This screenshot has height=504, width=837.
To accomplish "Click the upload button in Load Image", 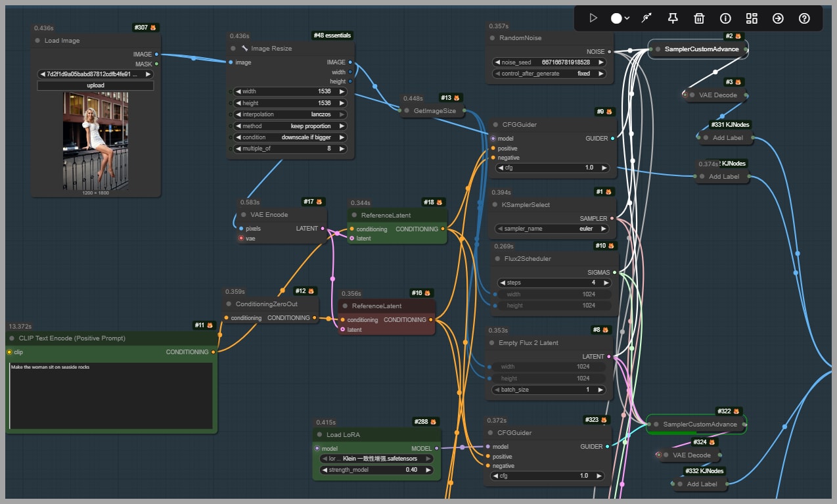I will pyautogui.click(x=95, y=85).
